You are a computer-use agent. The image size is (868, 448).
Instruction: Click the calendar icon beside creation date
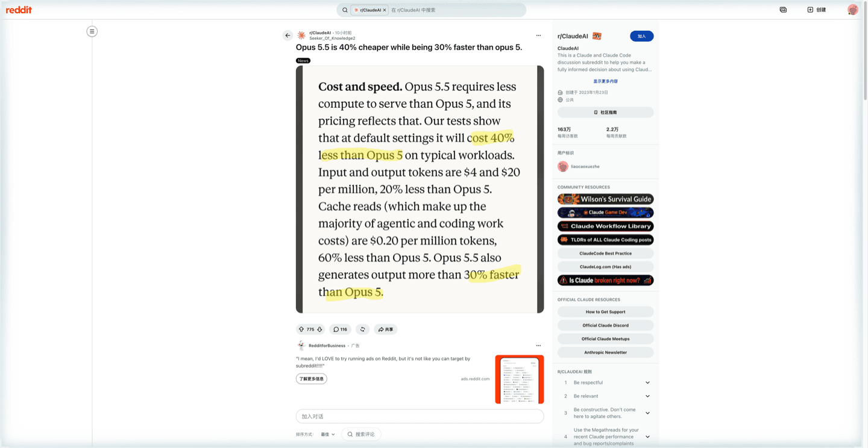pos(560,93)
